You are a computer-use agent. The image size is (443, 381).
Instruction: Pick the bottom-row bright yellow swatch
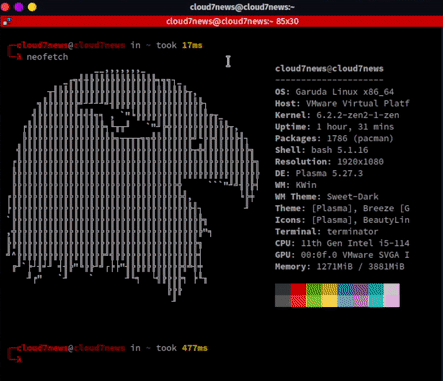(x=329, y=301)
